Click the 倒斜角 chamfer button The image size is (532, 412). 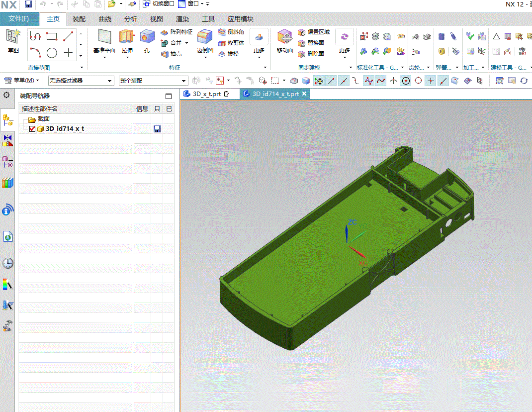pyautogui.click(x=231, y=32)
